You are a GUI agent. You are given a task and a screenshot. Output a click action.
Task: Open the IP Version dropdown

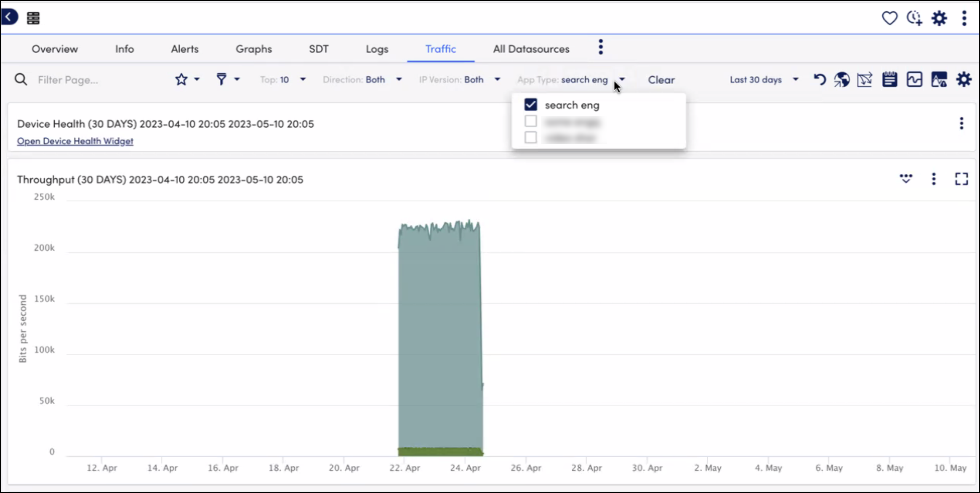point(460,80)
